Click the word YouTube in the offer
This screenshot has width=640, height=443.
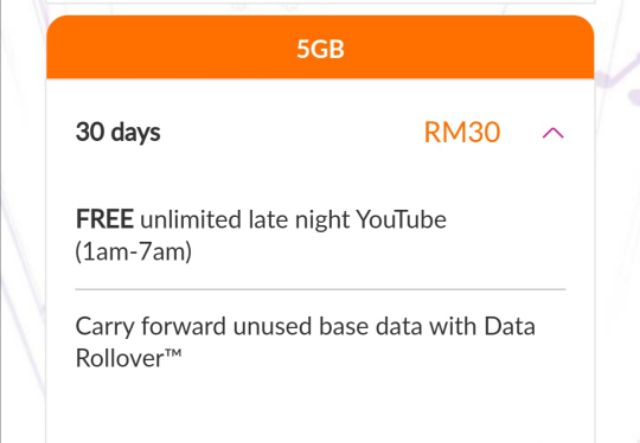click(400, 219)
